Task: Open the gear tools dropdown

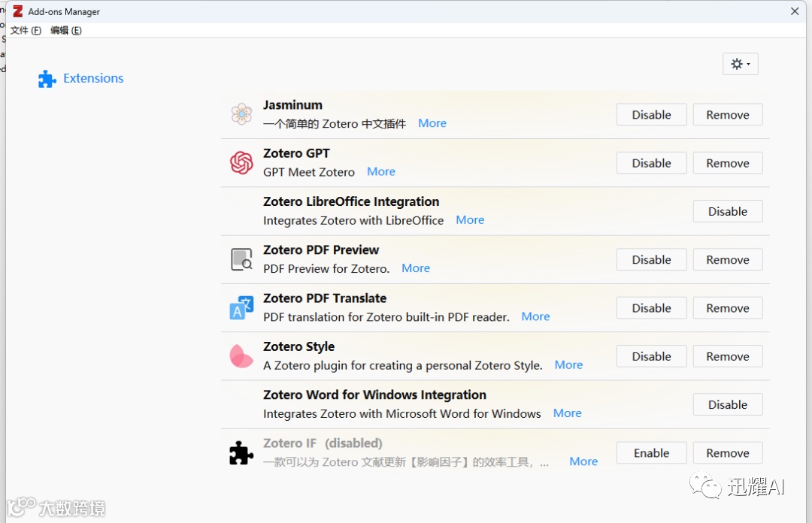Action: (x=740, y=64)
